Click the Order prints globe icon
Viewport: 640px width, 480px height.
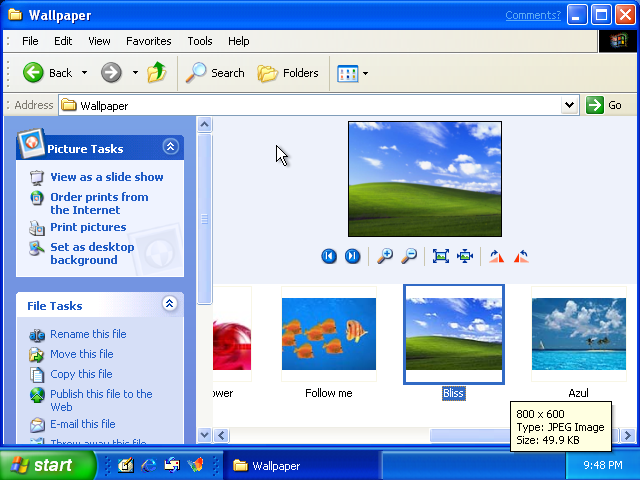click(37, 198)
